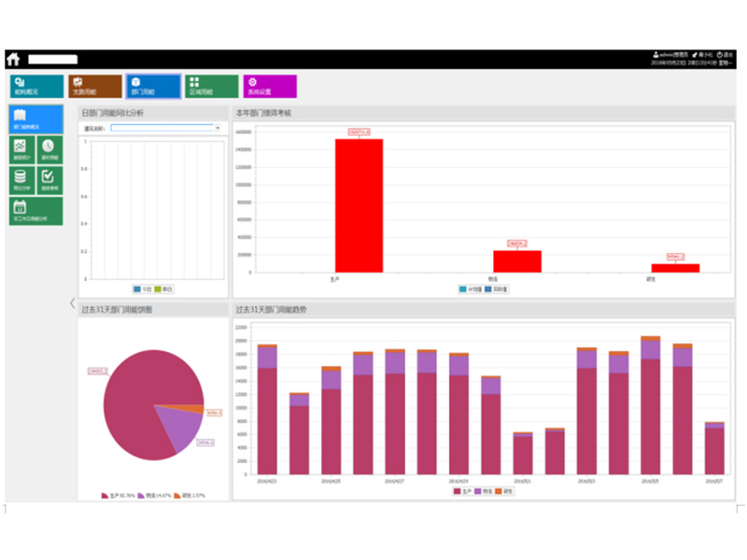747x560 pixels.
Task: Open the building name dropdown arrow
Action: [218, 128]
